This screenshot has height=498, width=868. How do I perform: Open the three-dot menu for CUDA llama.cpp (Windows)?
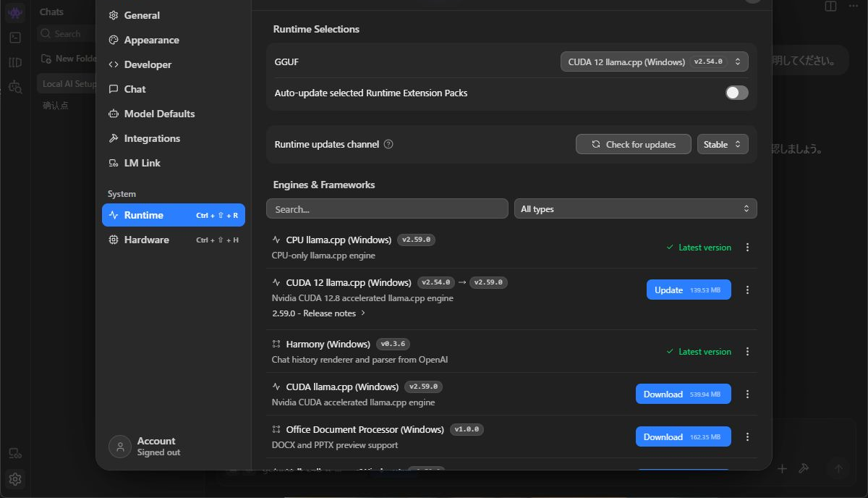pos(747,394)
